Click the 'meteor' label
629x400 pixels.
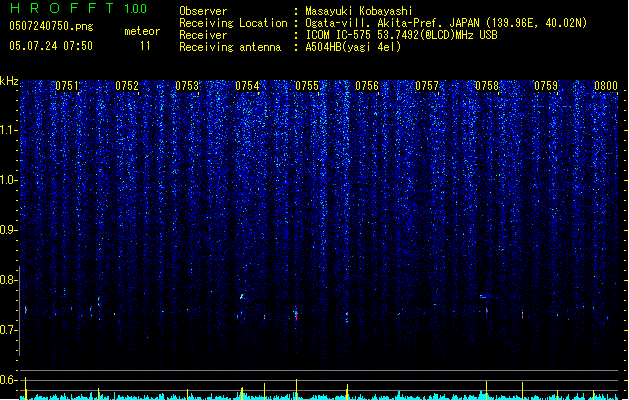[x=142, y=31]
